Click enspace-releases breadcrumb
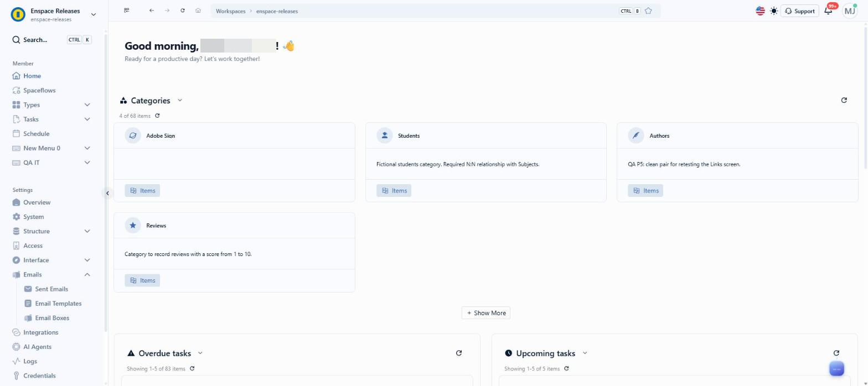 click(277, 11)
